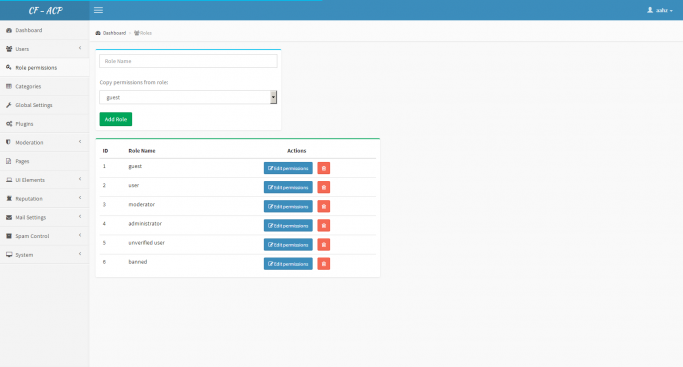The width and height of the screenshot is (683, 367).
Task: Delete the administrator role via trash icon
Action: click(x=324, y=226)
